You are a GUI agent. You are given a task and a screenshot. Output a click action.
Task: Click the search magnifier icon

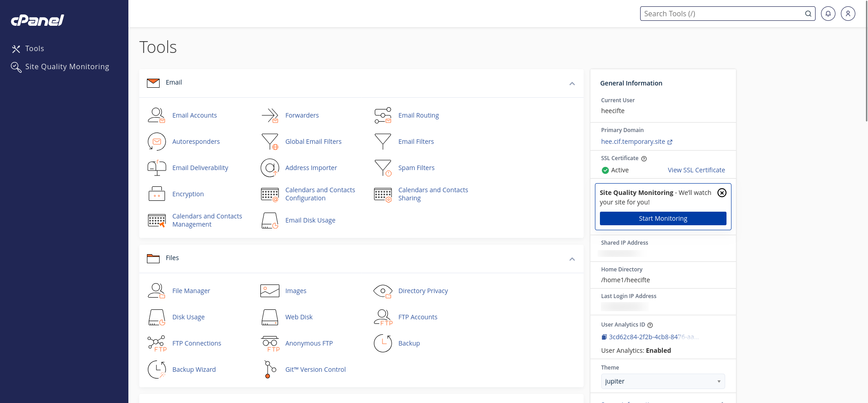click(x=808, y=14)
